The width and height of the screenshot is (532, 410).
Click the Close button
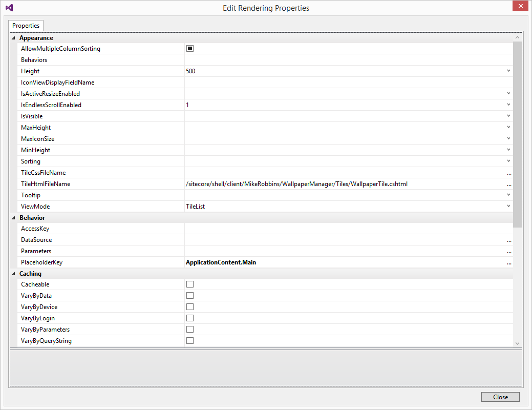coord(500,397)
